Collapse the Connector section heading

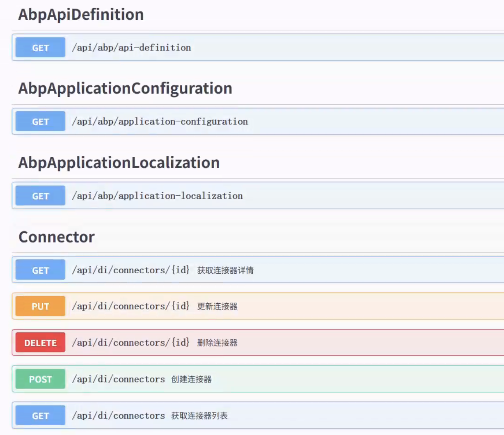click(57, 237)
